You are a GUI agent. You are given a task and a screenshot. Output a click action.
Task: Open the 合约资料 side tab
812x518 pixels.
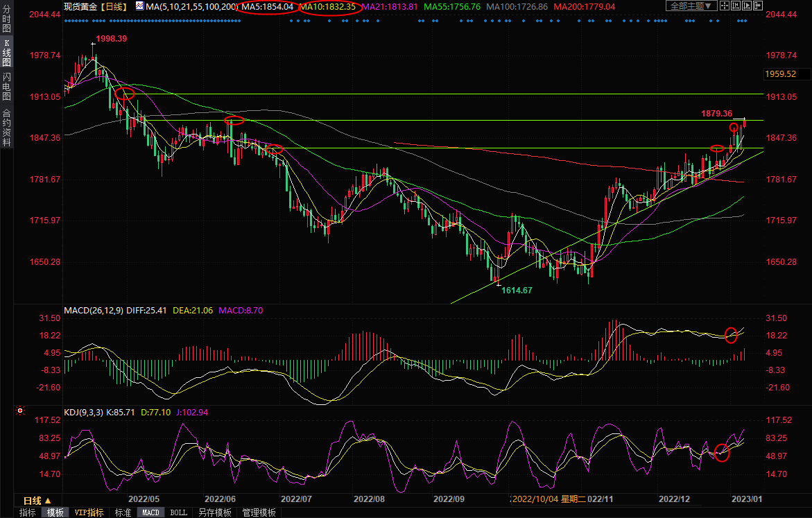coord(6,127)
